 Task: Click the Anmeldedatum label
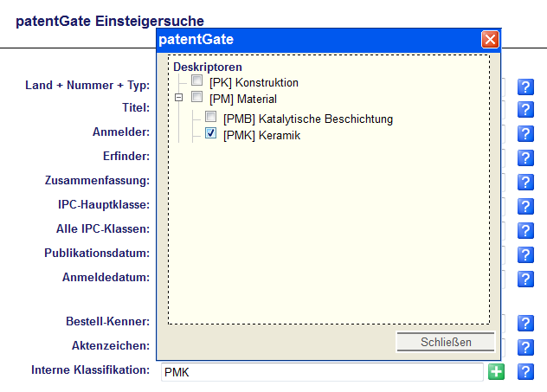(x=106, y=277)
